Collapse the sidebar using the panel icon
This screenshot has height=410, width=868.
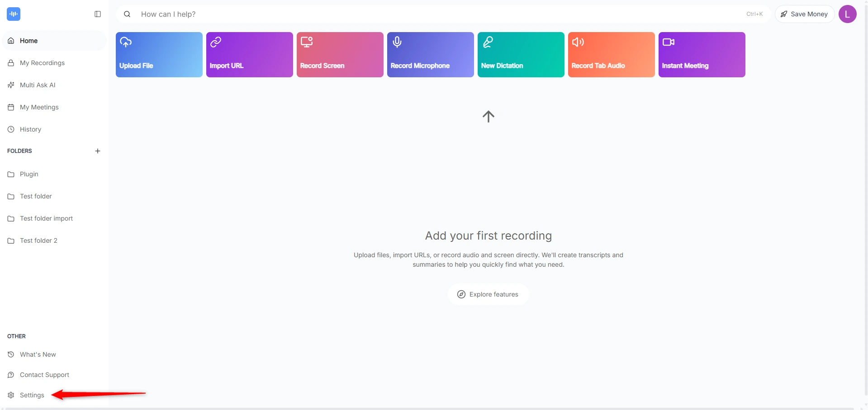pyautogui.click(x=97, y=14)
